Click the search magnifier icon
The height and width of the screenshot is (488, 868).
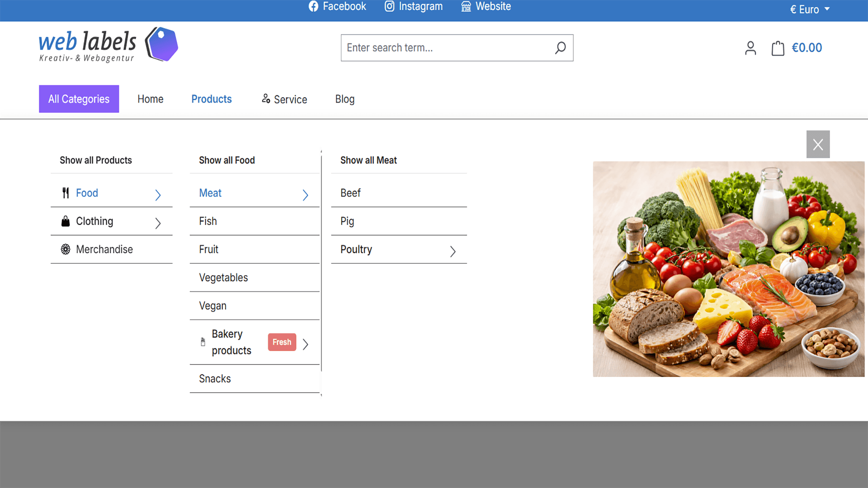[560, 47]
